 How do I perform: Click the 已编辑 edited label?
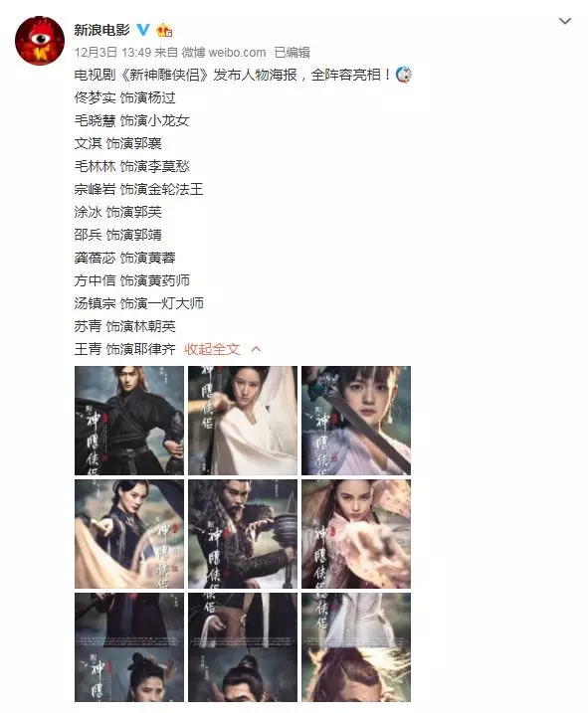click(293, 53)
